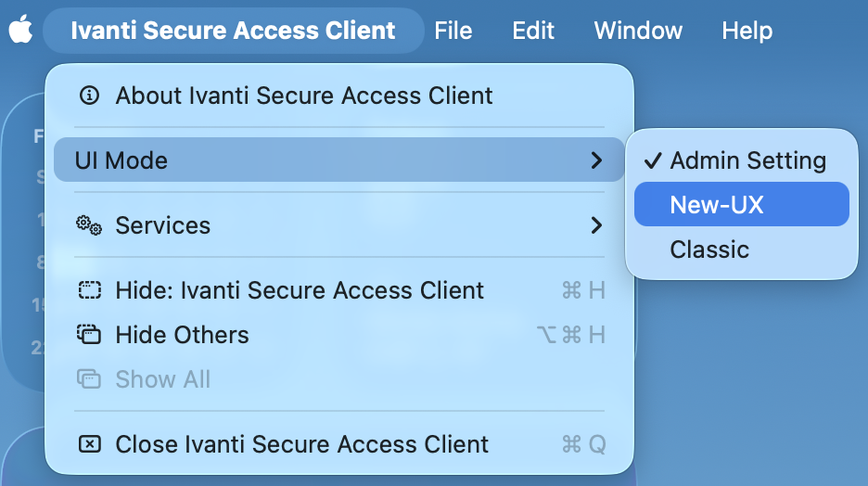Switch UI mode to New-UX

[x=717, y=205]
